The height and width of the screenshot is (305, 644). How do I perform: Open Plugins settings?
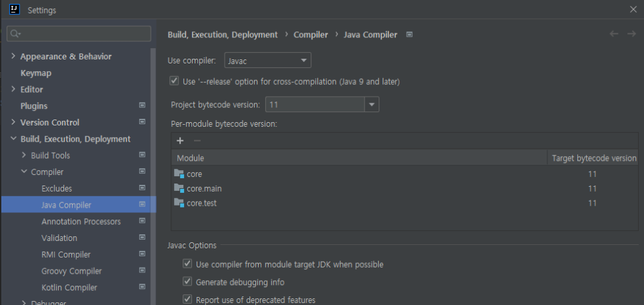pyautogui.click(x=34, y=106)
